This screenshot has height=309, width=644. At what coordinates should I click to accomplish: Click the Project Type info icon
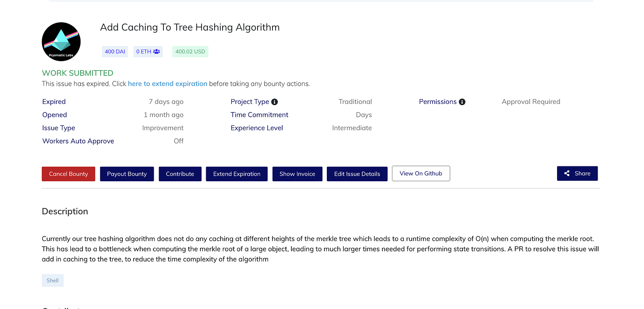tap(275, 102)
